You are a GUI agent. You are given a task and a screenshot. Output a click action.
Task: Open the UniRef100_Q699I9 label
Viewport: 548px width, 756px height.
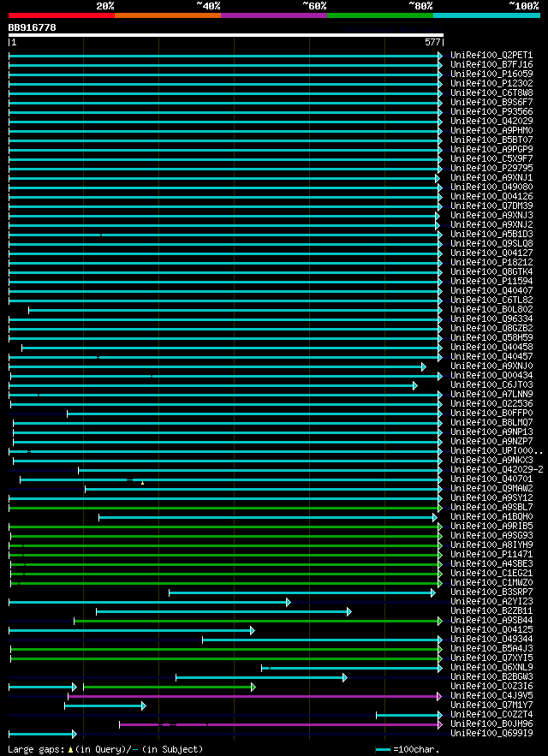[491, 734]
